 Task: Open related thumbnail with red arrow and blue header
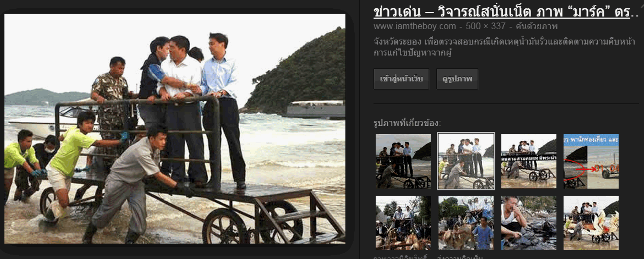click(591, 161)
